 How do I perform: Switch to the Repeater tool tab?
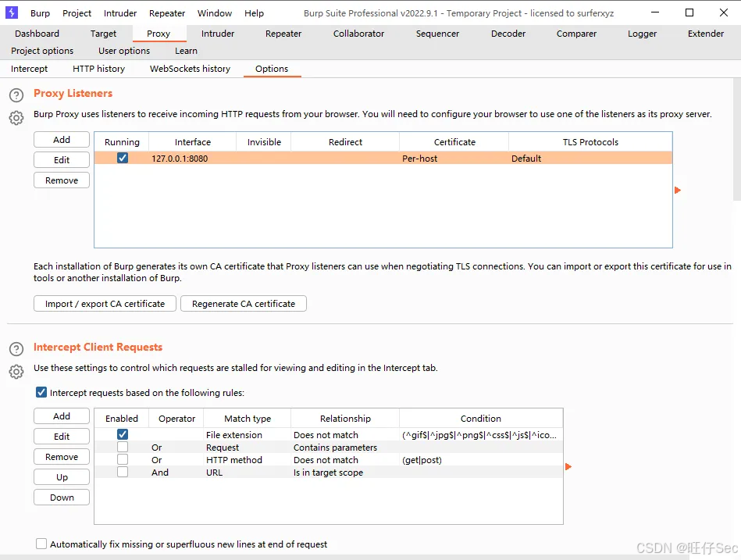(283, 34)
